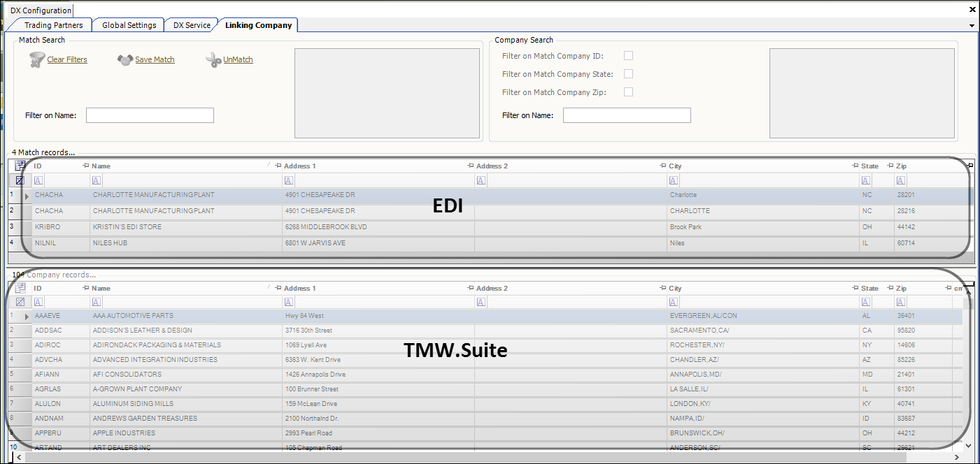Click the Zip filter operator icon in the Match records grid
Image resolution: width=980 pixels, height=464 pixels.
pos(901,180)
